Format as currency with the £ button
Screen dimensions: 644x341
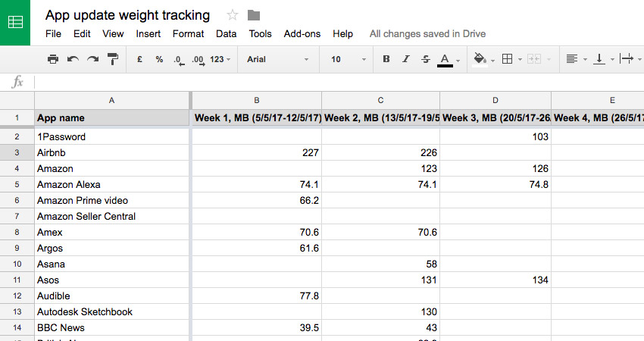139,59
